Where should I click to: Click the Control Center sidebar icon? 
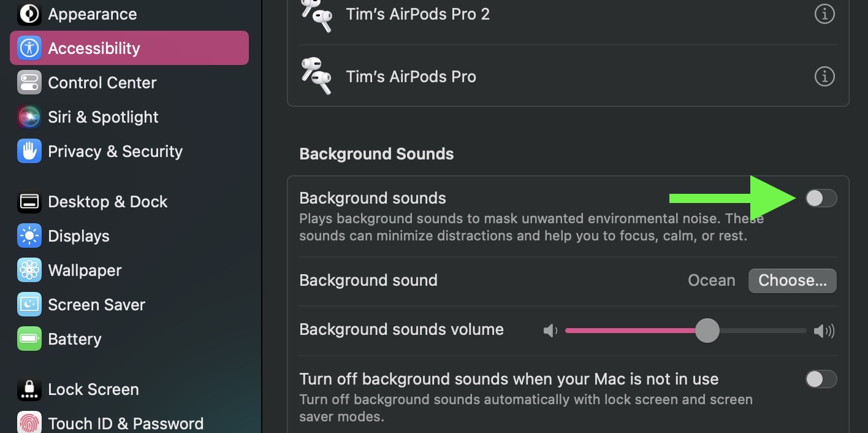[x=29, y=82]
